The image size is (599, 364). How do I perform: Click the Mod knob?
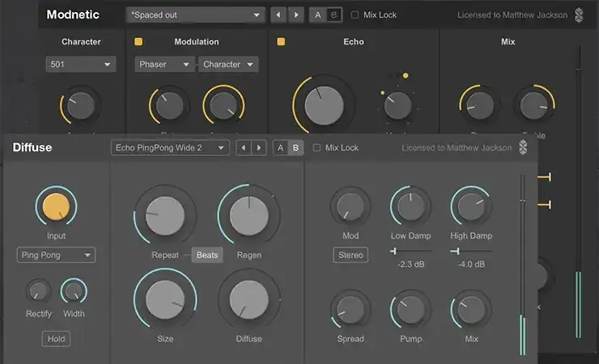(x=350, y=207)
